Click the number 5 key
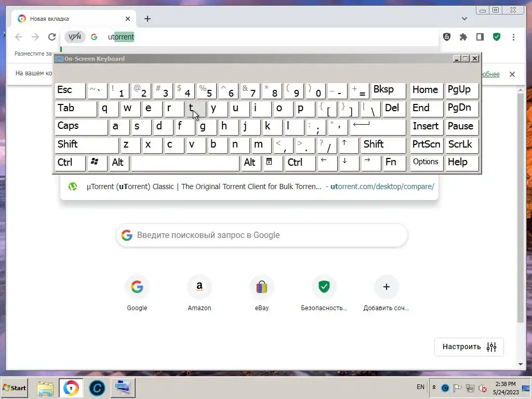 [206, 90]
